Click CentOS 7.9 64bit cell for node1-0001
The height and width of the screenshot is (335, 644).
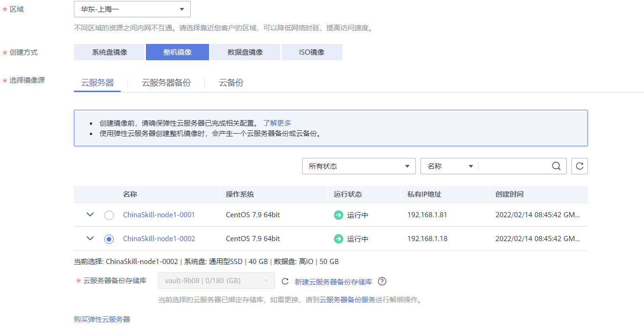(x=253, y=215)
